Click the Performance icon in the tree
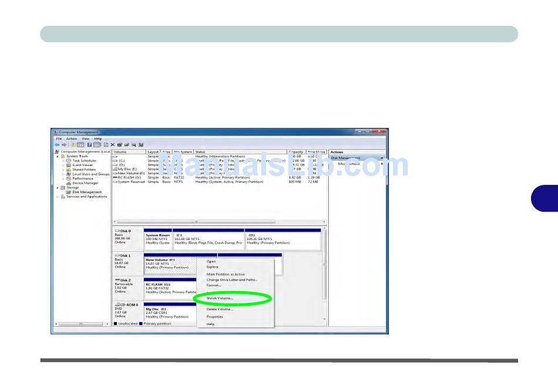The height and width of the screenshot is (392, 558). pos(69,179)
